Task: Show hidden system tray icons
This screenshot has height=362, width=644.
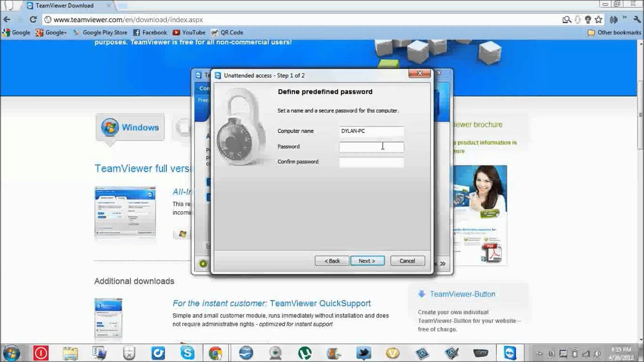Action: pyautogui.click(x=540, y=353)
